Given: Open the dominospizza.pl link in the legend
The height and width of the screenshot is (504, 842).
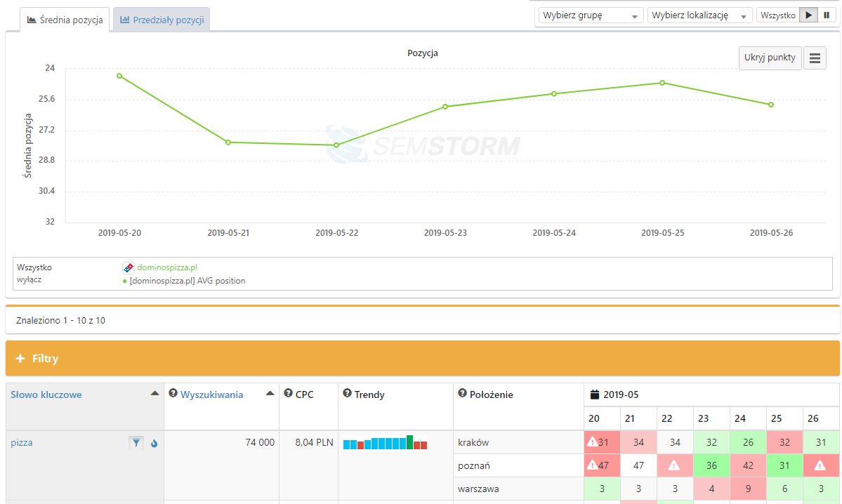Looking at the screenshot, I should tap(166, 267).
